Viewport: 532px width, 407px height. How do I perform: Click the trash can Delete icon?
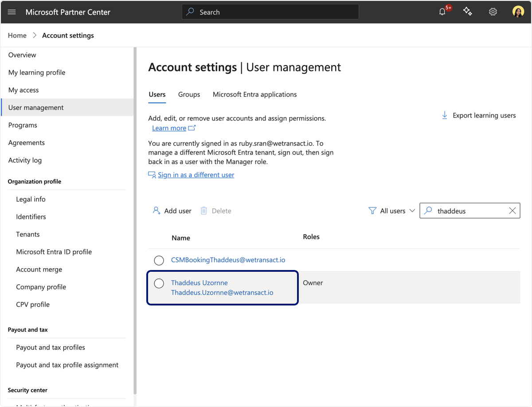tap(204, 211)
